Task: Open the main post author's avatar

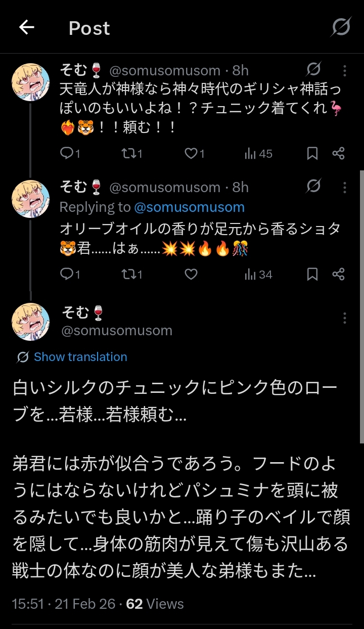Action: pos(31,322)
